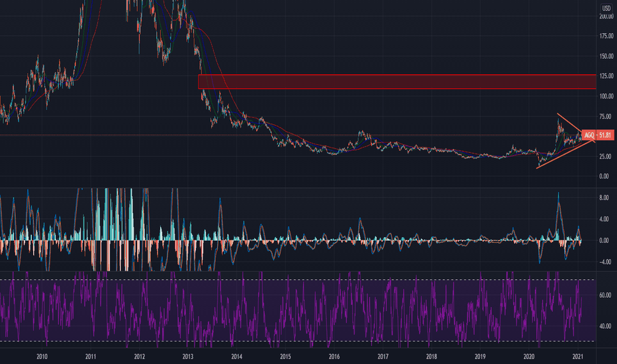
Task: Click the 75.00 price axis label
Action: click(606, 116)
